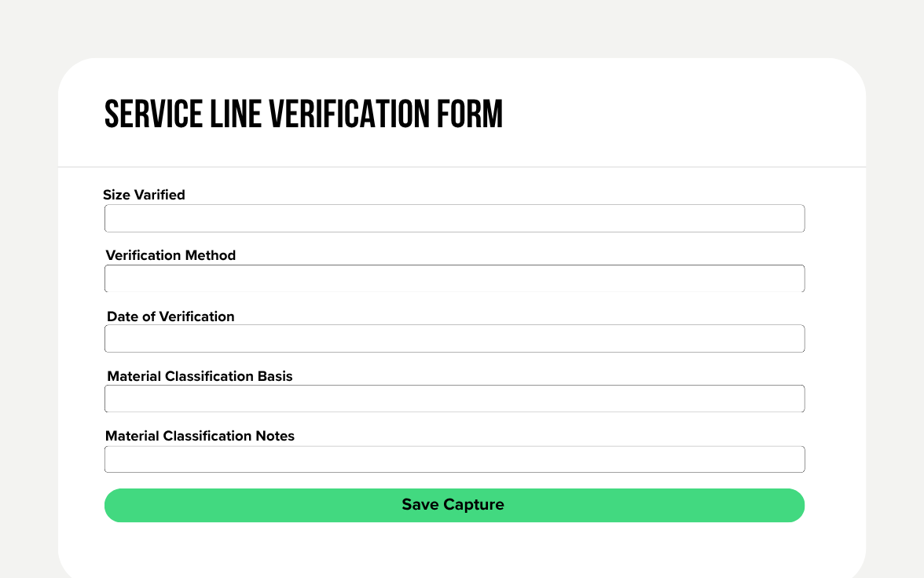Click the Size Varified label

(144, 195)
